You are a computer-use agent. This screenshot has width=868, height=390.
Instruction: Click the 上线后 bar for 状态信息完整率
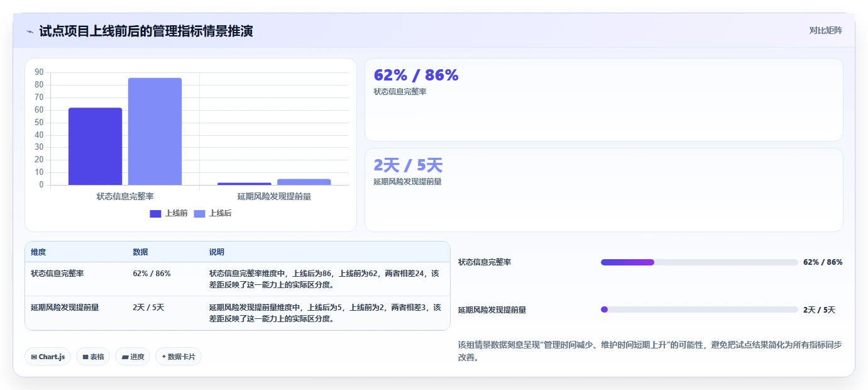tap(155, 131)
